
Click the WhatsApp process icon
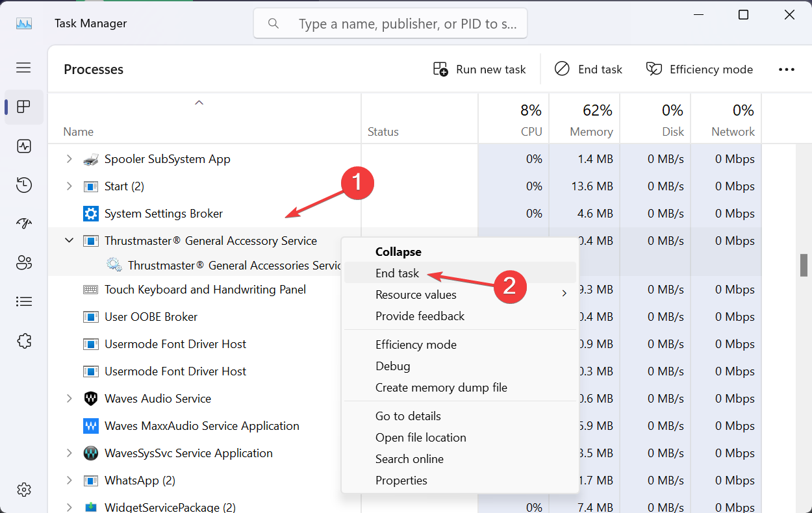(91, 481)
